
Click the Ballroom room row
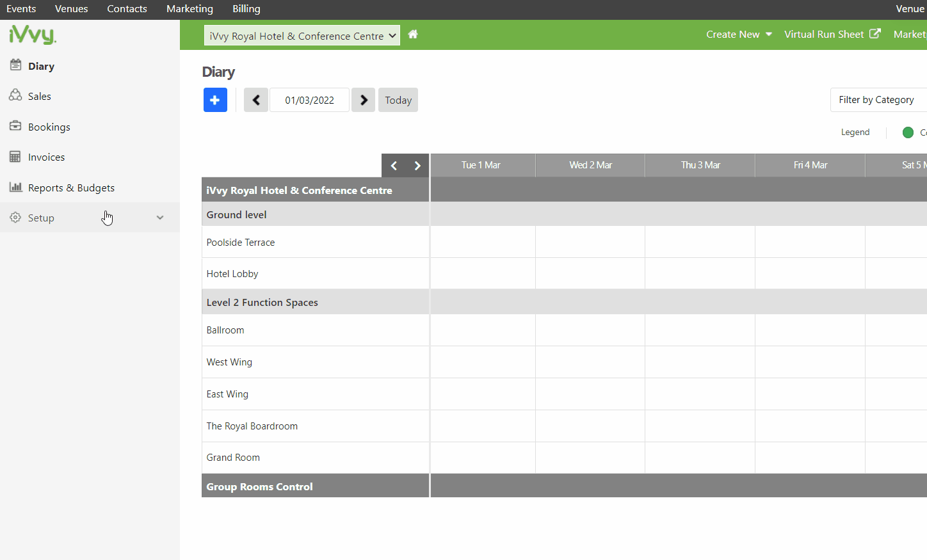click(x=316, y=330)
